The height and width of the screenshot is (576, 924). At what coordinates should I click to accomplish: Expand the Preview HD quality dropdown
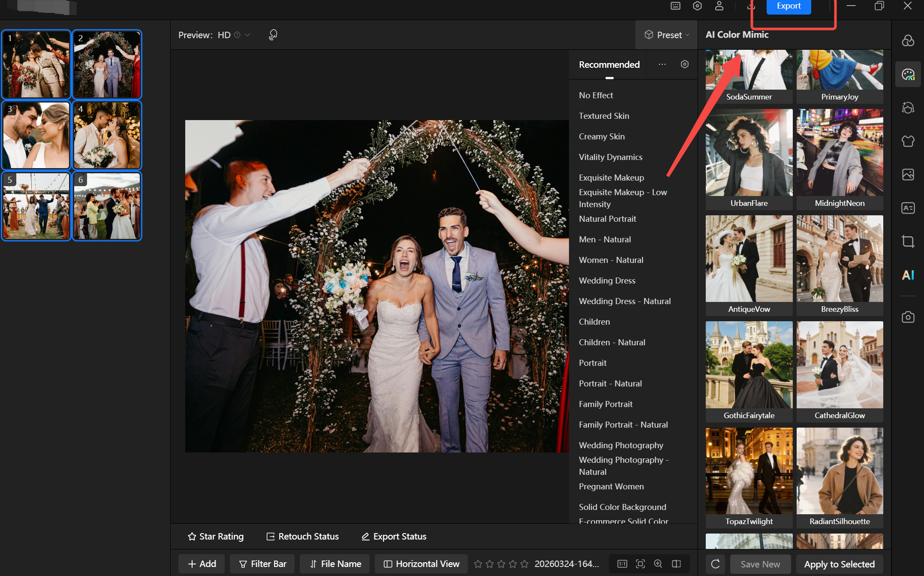tap(247, 35)
